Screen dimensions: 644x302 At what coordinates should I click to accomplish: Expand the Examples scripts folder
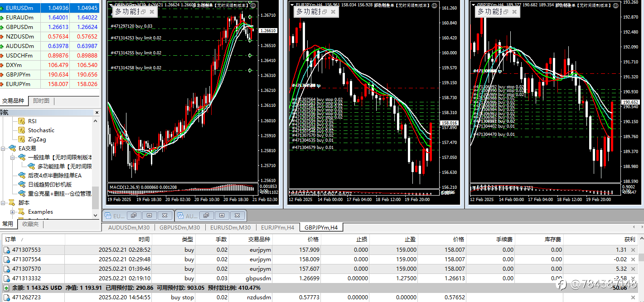pyautogui.click(x=12, y=211)
